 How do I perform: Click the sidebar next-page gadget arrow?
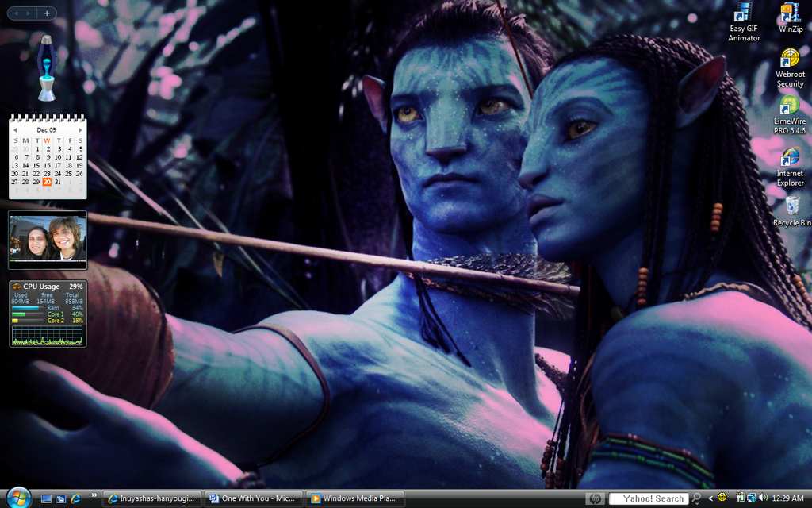(28, 13)
